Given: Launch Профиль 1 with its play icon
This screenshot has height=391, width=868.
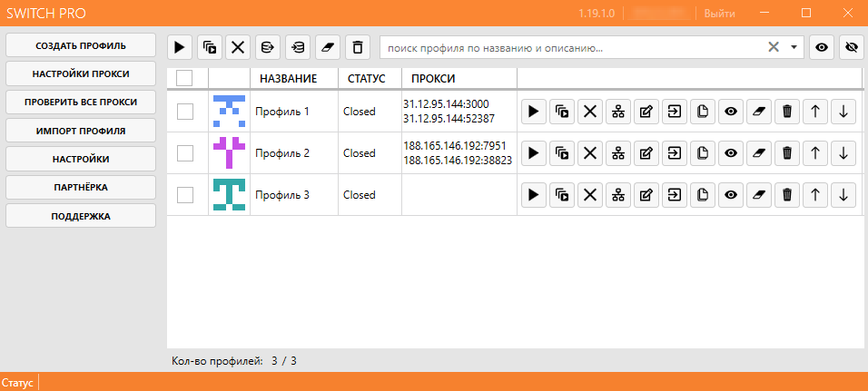Looking at the screenshot, I should (534, 112).
